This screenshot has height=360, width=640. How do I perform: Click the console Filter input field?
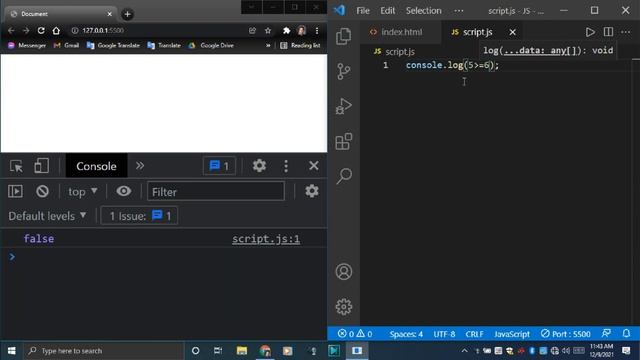pyautogui.click(x=216, y=191)
